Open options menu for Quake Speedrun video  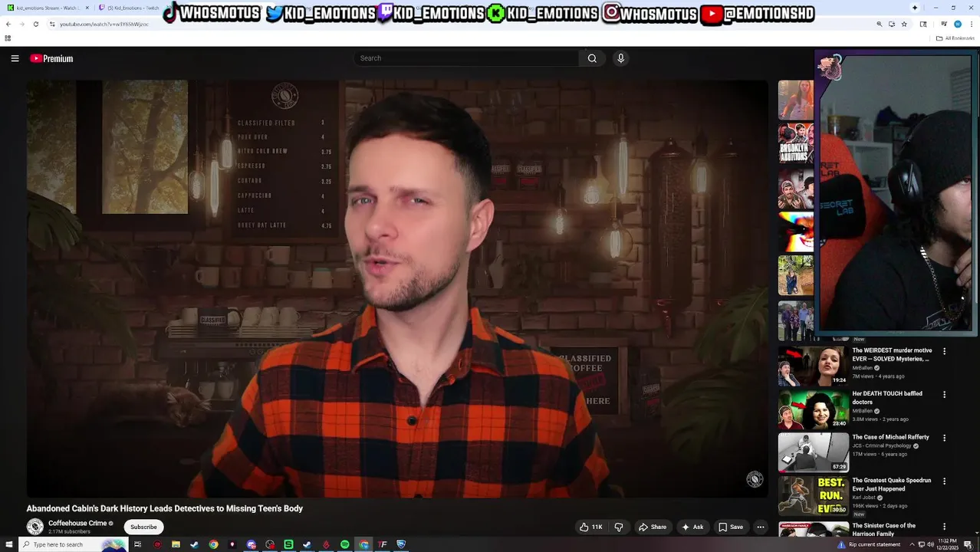(x=944, y=481)
